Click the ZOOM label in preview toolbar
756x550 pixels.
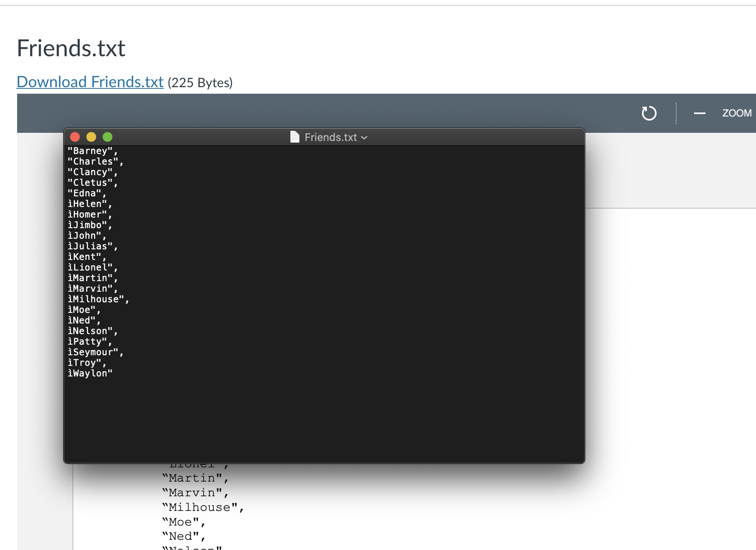point(737,113)
